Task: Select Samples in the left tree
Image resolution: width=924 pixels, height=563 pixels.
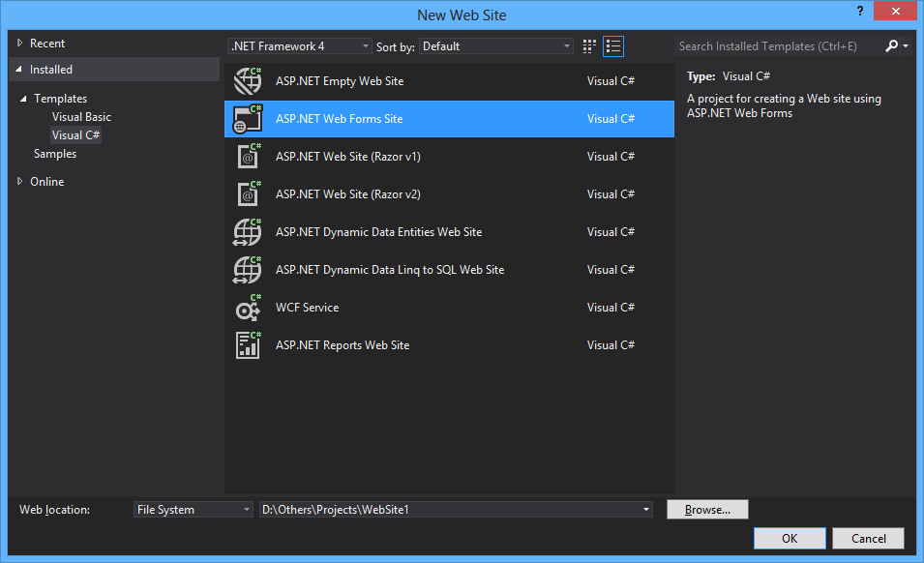Action: (x=55, y=154)
